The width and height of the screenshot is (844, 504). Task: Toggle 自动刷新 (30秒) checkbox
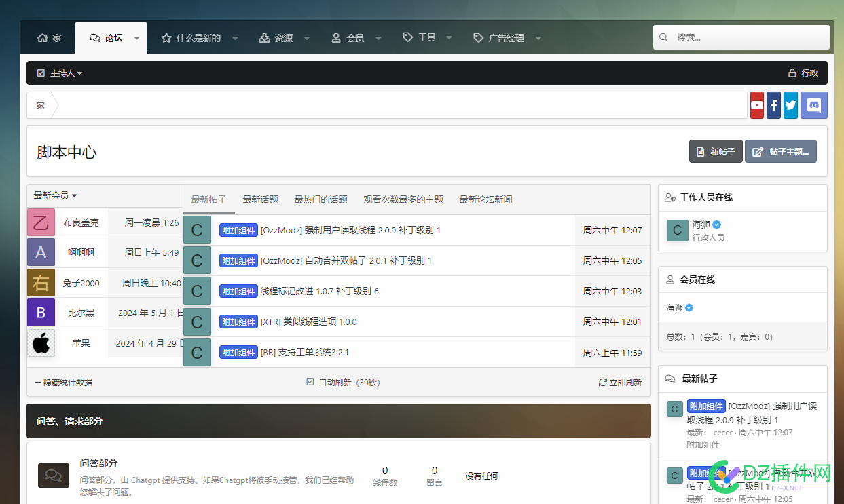point(310,382)
